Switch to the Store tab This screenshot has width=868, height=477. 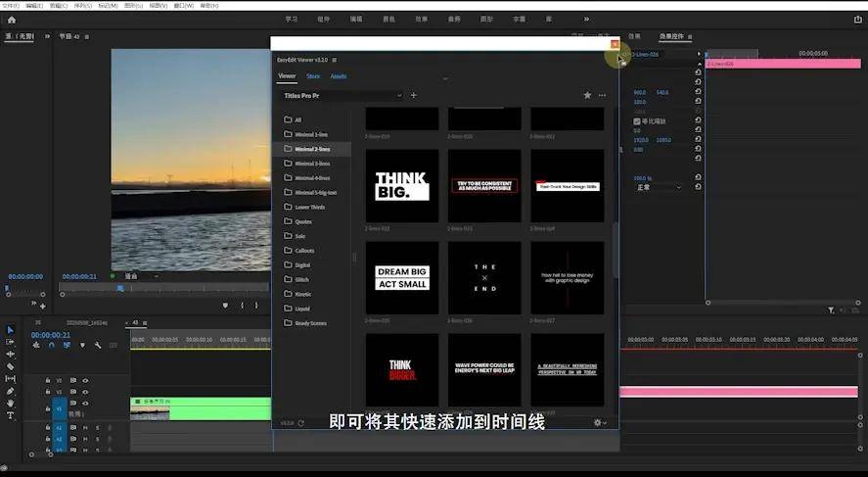pos(313,76)
